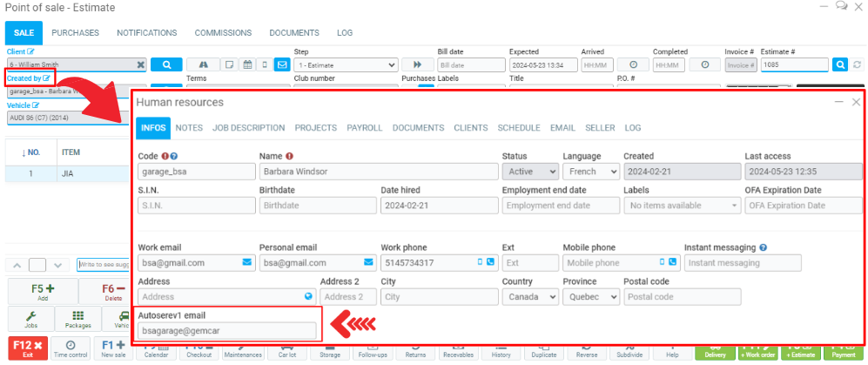Open the COMMISSIONS tab

223,32
